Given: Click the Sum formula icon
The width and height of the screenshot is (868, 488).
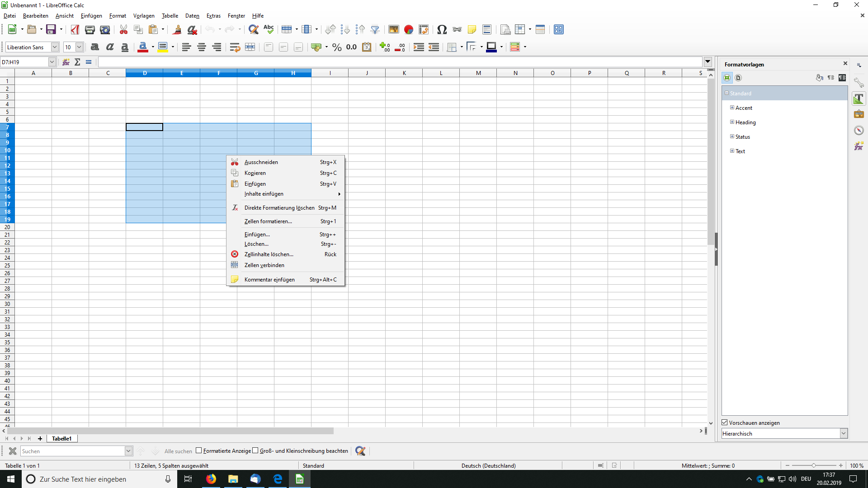Looking at the screenshot, I should pyautogui.click(x=77, y=62).
